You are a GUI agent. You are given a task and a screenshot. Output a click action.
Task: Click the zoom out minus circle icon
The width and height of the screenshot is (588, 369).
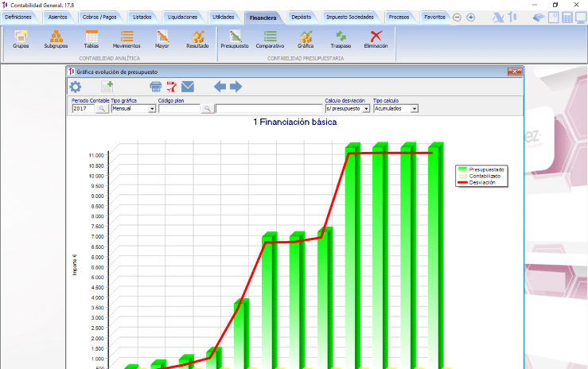tap(457, 17)
